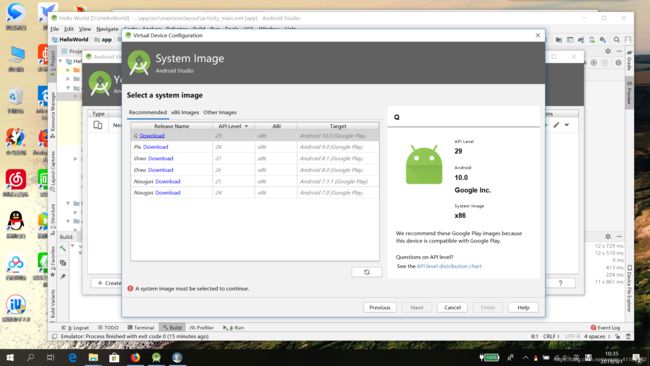Image resolution: width=650 pixels, height=366 pixels.
Task: Open the Windows Start menu
Action: (x=10, y=357)
